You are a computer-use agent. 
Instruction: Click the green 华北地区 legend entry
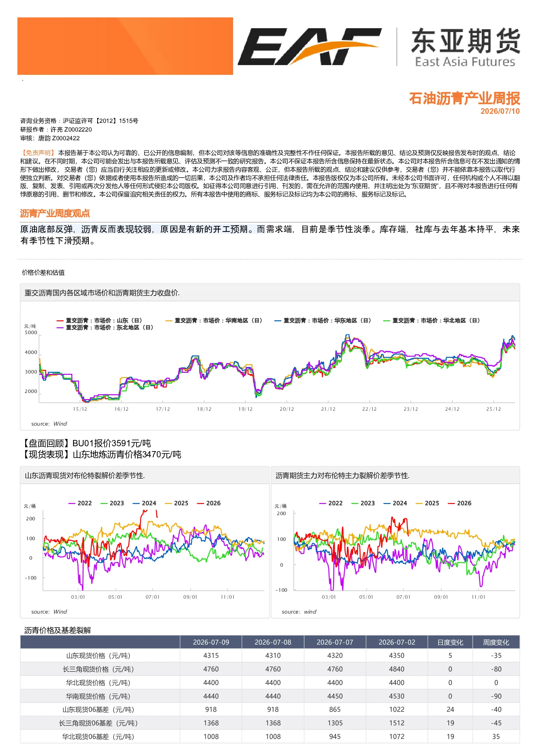[x=432, y=321]
